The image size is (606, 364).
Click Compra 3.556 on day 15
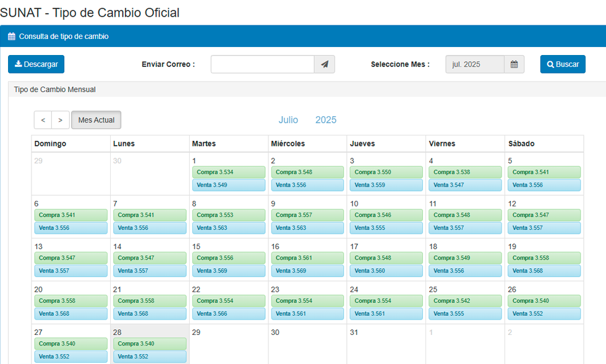229,258
